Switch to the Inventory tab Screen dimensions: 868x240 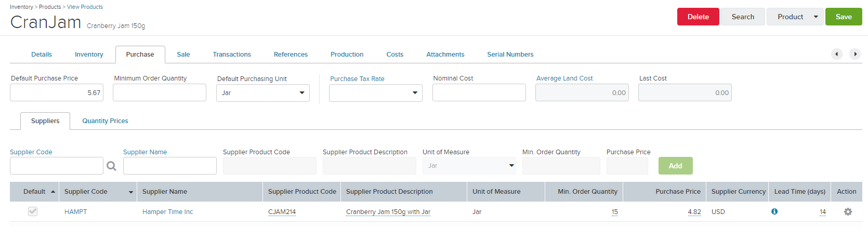point(89,55)
